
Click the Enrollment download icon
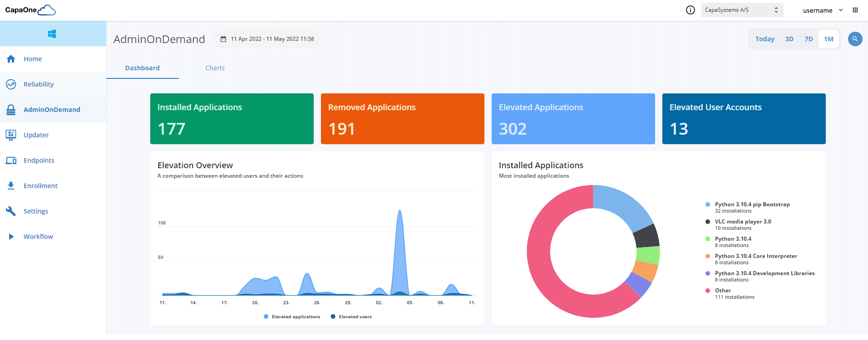tap(11, 186)
